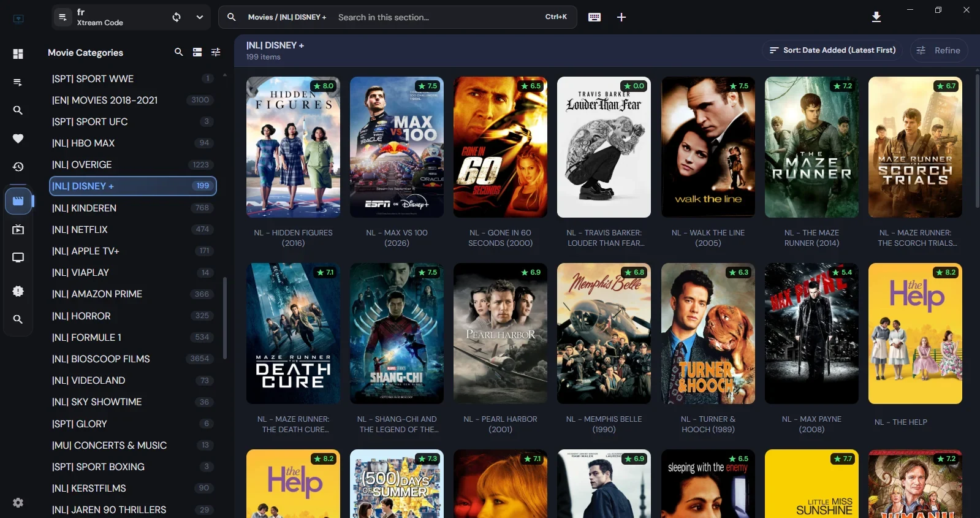The height and width of the screenshot is (518, 980).
Task: Open Sort: Date Added dropdown
Action: pos(832,50)
